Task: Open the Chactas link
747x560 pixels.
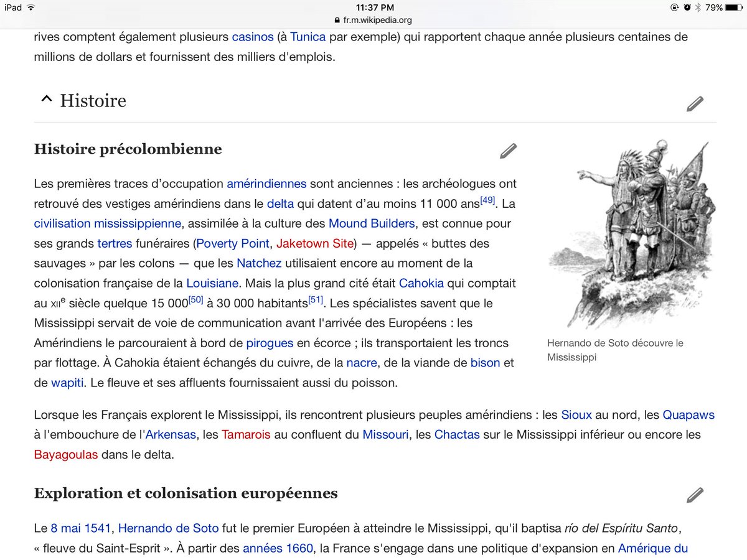Action: click(x=457, y=434)
